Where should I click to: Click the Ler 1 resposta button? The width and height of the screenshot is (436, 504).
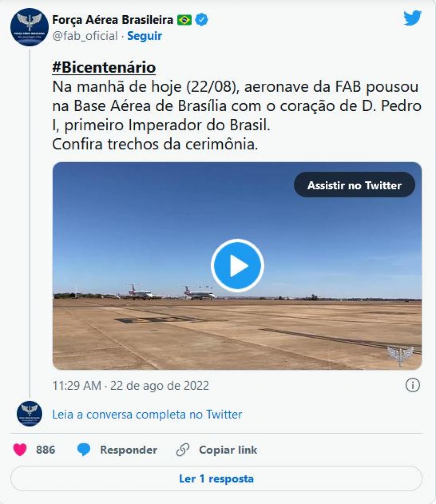click(216, 479)
